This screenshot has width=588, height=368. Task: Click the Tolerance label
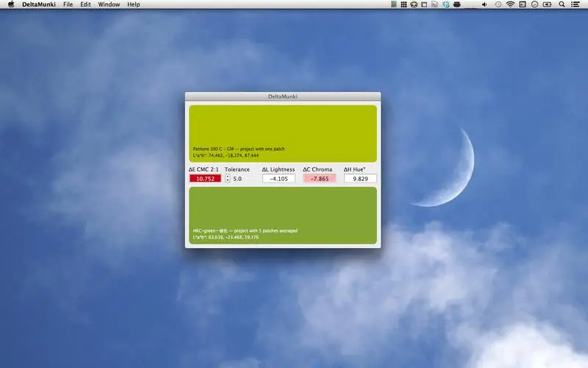(237, 169)
